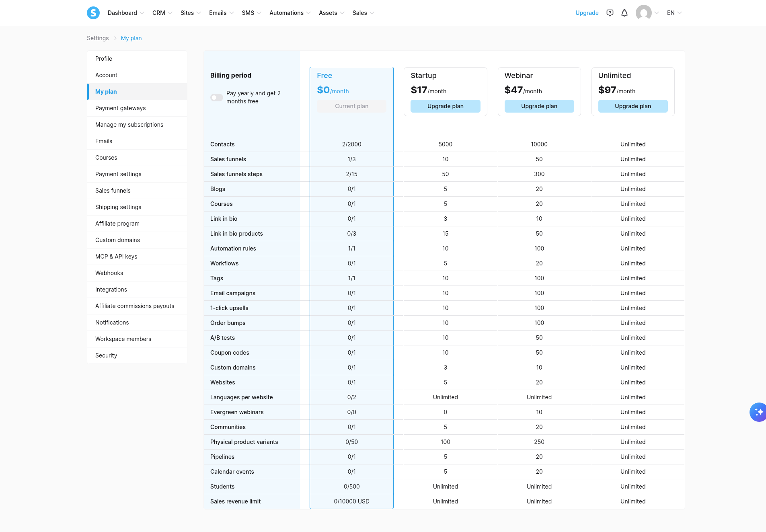Open MCP & API keys

tap(137, 257)
